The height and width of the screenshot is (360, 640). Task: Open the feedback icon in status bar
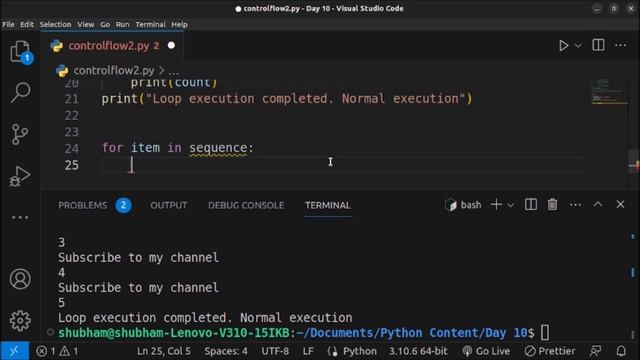(x=596, y=351)
